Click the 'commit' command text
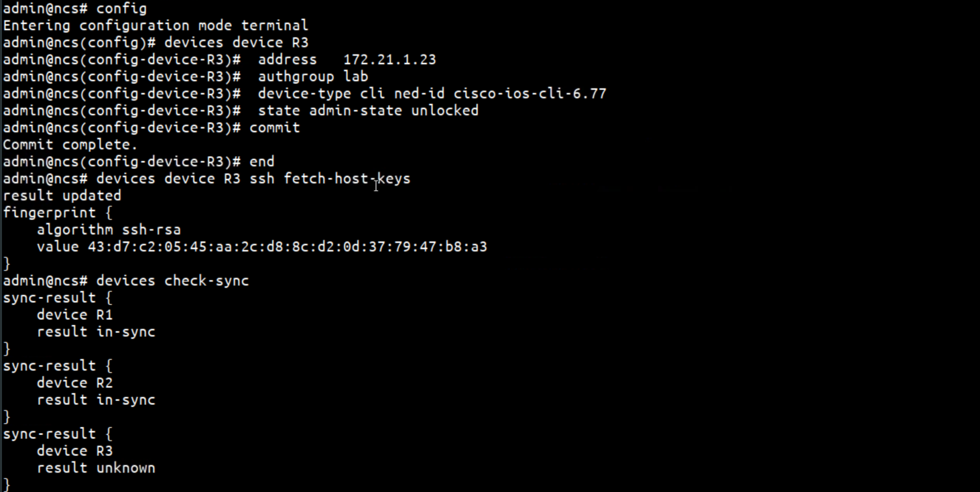This screenshot has height=492, width=980. (x=275, y=128)
